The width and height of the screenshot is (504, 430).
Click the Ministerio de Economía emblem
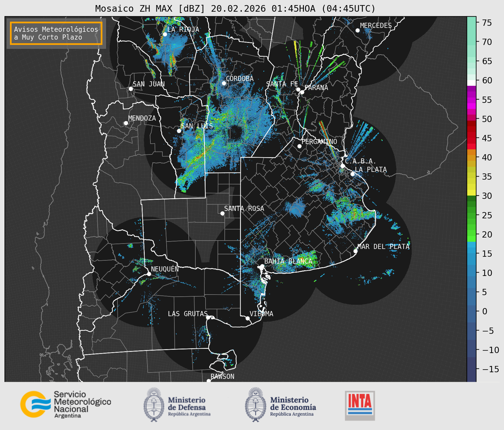pos(255,405)
